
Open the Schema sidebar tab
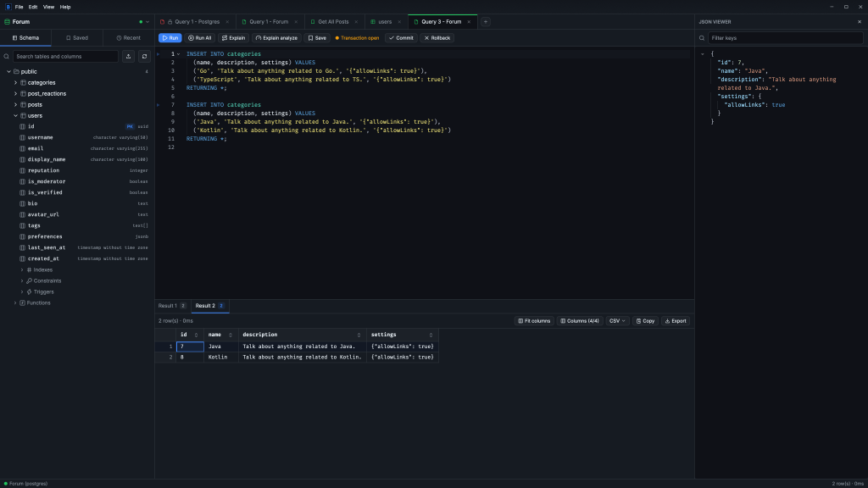(26, 38)
